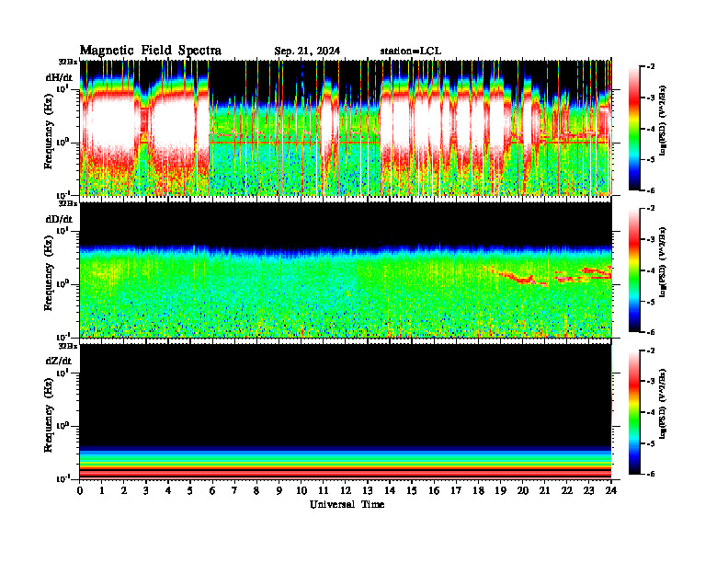Click the 10^1 frequency tick of the dD/dt panel

[63, 230]
